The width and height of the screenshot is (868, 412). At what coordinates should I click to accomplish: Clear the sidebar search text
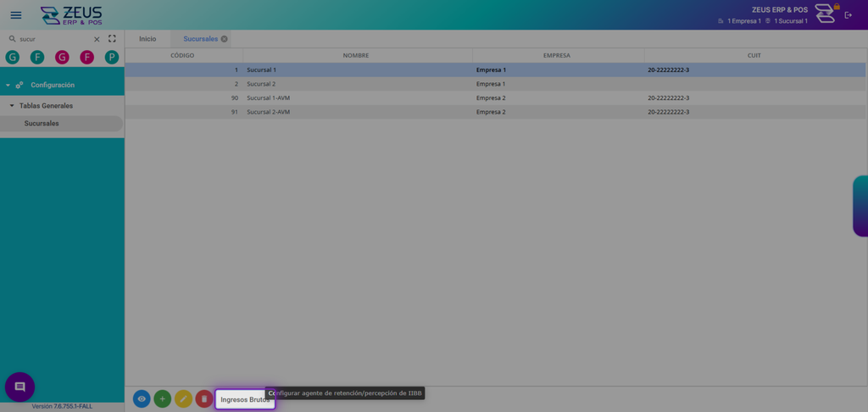(97, 39)
